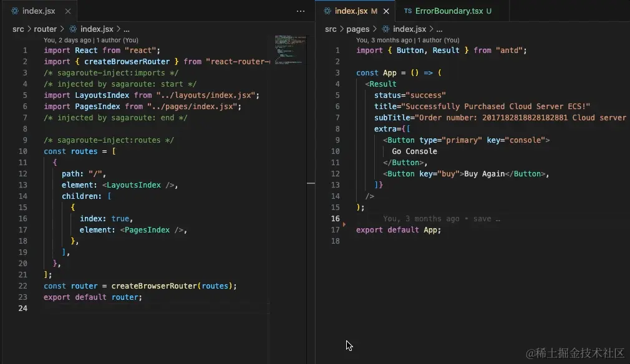Click 'status="success"' attribute

click(410, 95)
